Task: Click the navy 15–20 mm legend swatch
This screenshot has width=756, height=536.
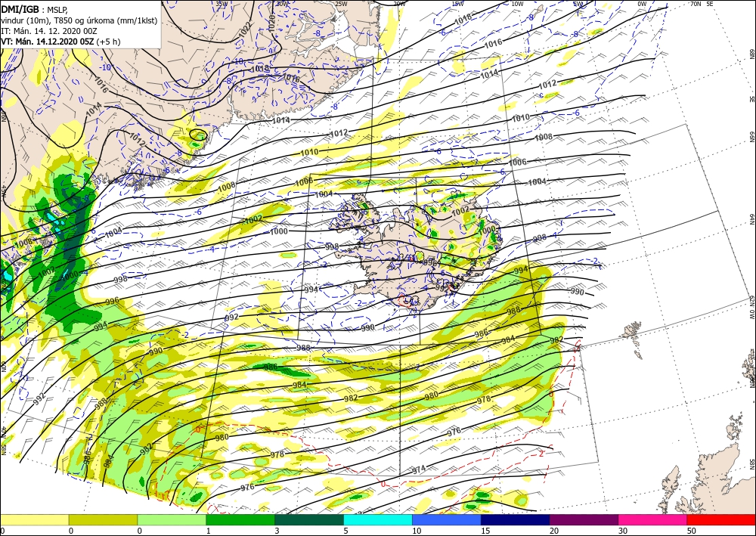Action: click(x=516, y=519)
